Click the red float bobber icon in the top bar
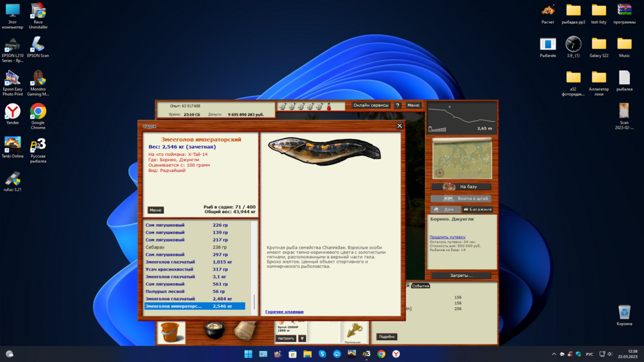 click(x=328, y=106)
